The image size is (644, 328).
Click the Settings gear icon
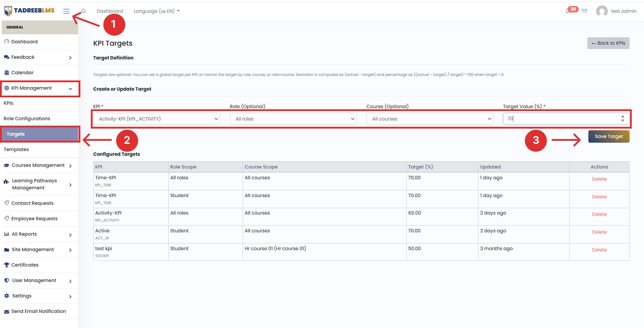[7, 296]
